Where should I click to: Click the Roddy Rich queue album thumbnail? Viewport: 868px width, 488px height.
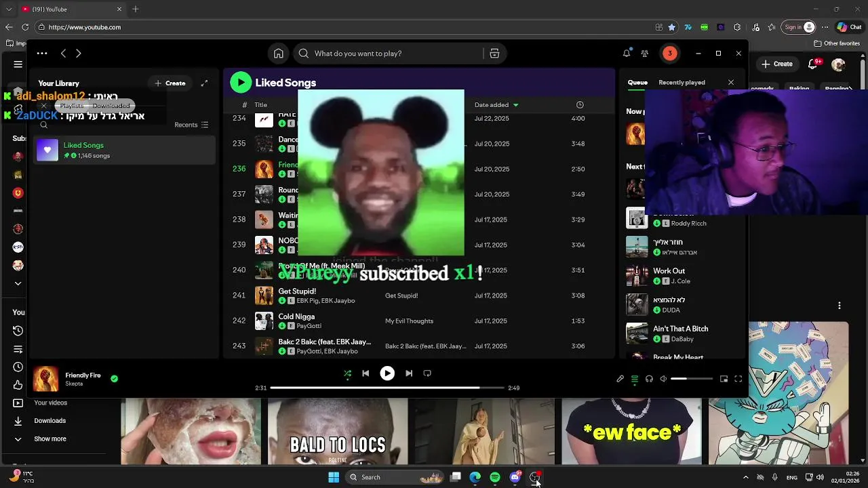tap(636, 218)
